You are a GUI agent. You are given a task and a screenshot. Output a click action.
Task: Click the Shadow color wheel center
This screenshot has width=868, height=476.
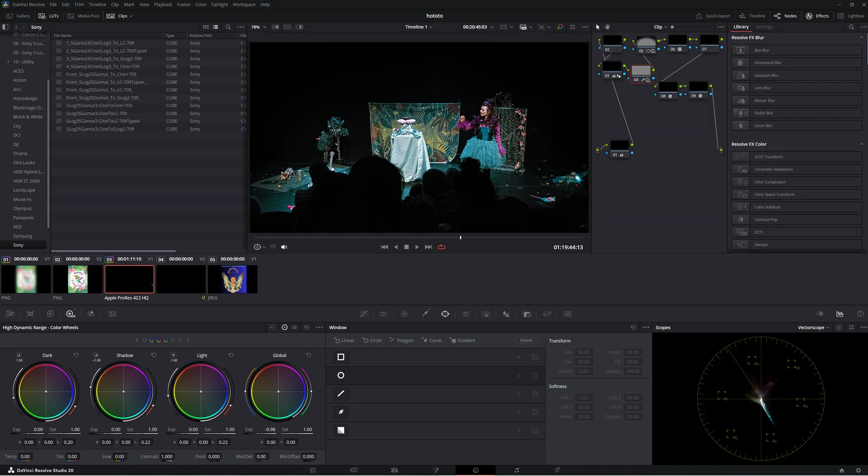pos(123,391)
